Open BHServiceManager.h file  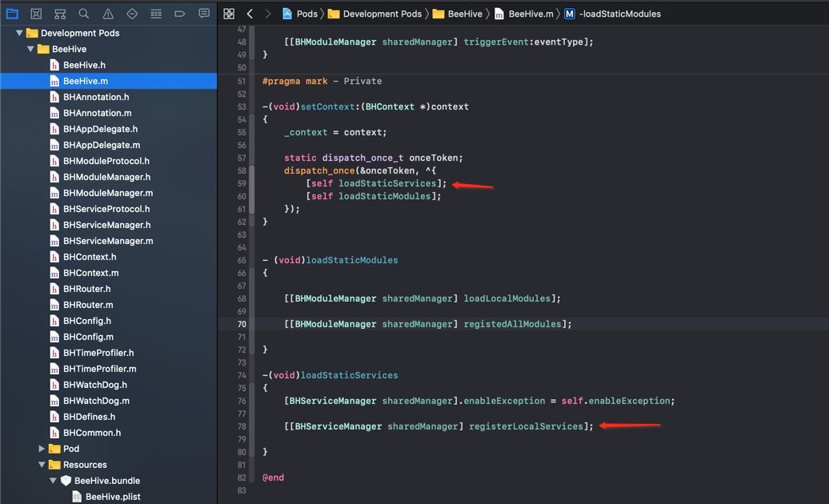(108, 225)
